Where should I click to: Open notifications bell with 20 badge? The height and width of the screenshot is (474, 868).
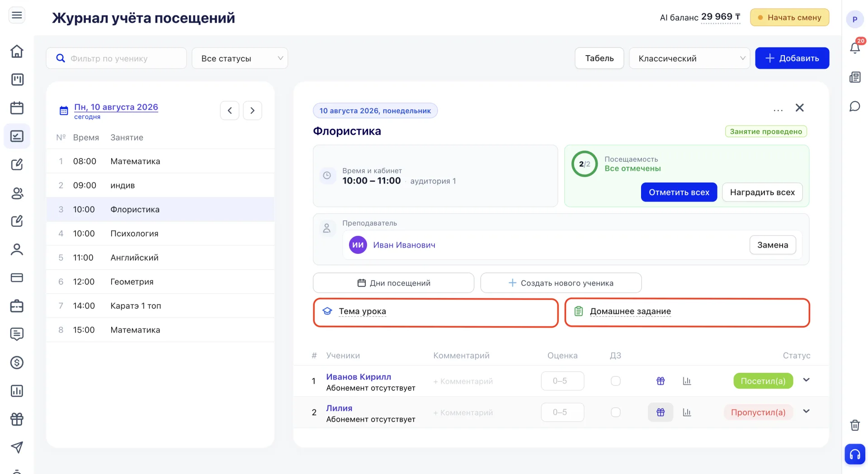[855, 47]
